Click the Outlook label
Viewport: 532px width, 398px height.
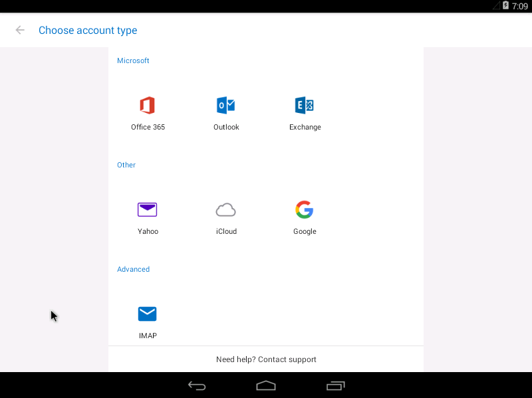[x=226, y=127]
